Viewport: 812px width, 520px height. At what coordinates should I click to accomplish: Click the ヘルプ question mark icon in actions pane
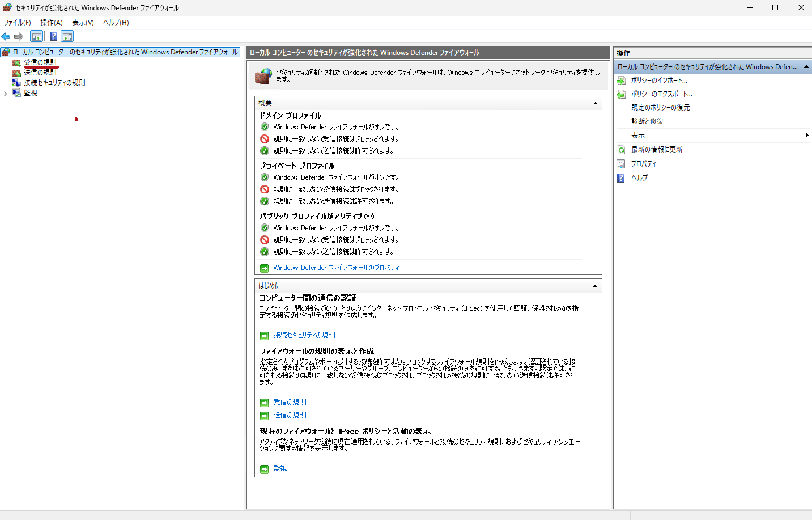pos(622,178)
